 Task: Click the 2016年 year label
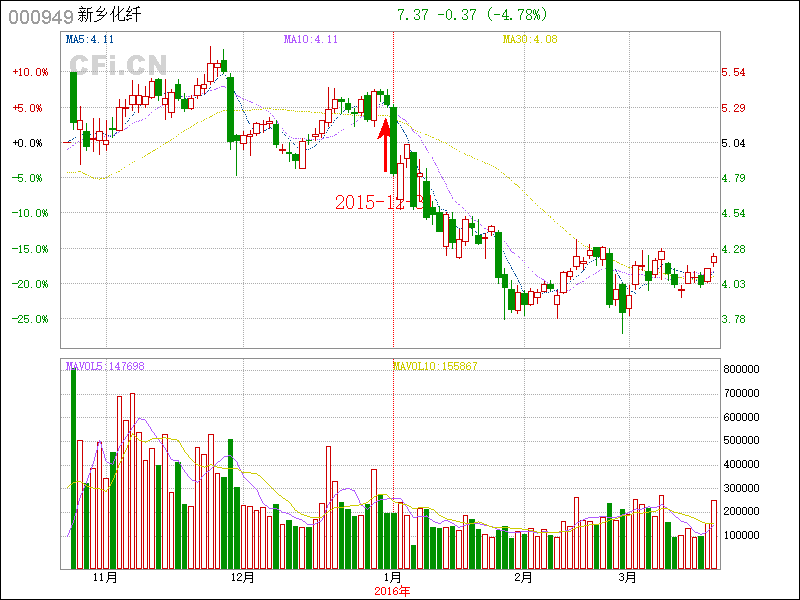coord(393,591)
